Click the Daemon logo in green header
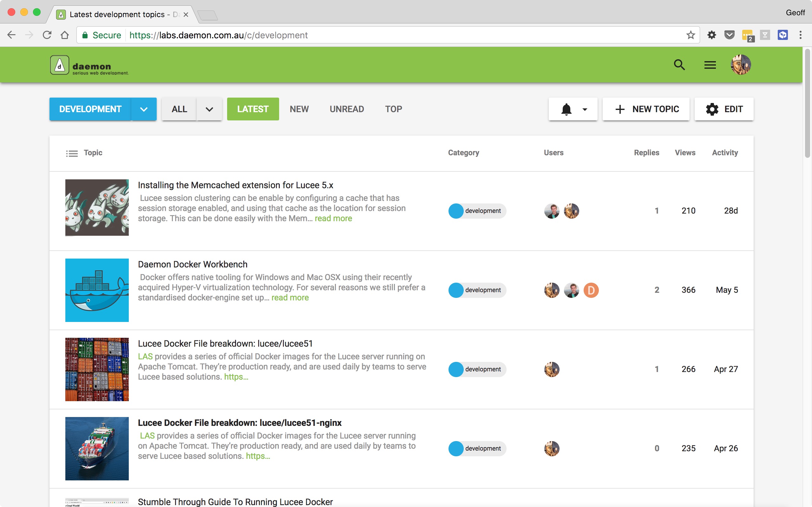 click(x=89, y=65)
